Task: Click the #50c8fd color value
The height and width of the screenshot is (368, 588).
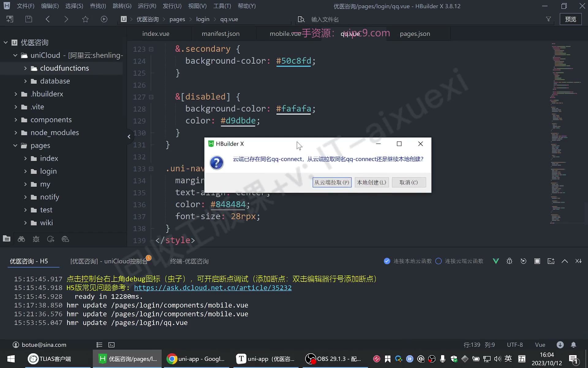Action: click(294, 61)
